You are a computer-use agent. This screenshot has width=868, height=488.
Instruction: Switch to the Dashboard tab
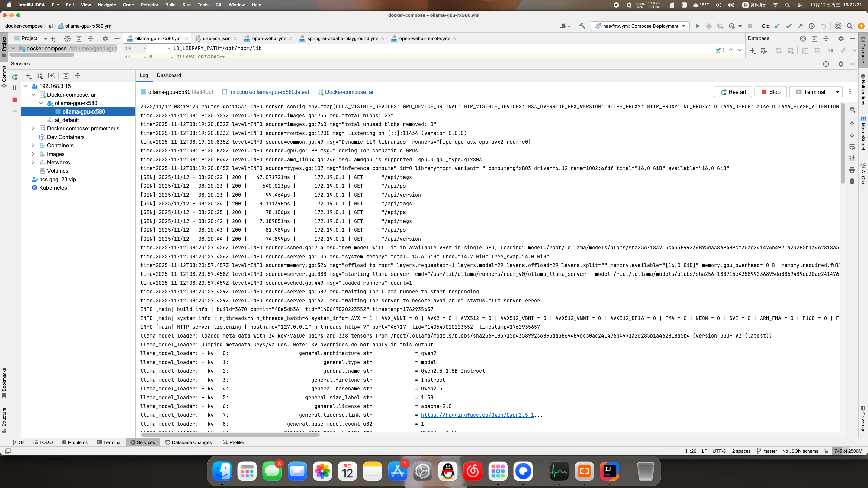click(169, 75)
